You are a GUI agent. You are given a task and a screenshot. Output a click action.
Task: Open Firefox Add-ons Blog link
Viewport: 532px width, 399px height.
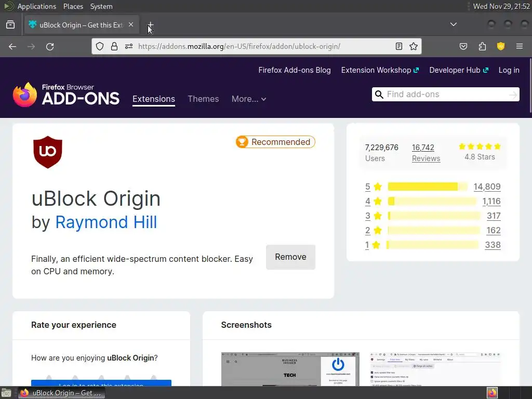pyautogui.click(x=295, y=70)
